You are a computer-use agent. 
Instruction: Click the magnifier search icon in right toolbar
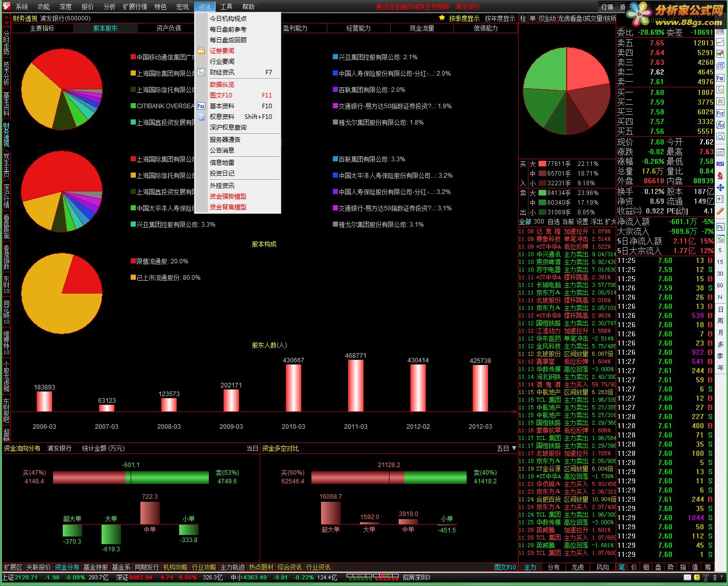pos(720,137)
